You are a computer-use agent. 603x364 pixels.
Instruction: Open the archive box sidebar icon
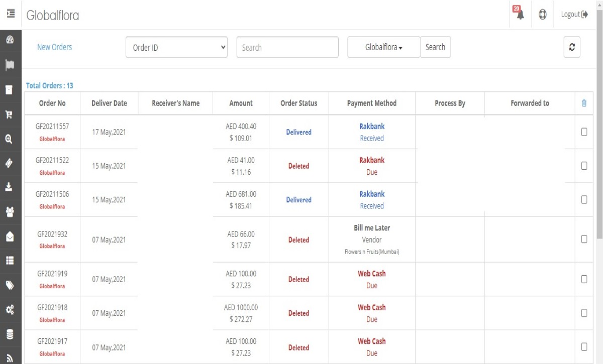click(9, 89)
